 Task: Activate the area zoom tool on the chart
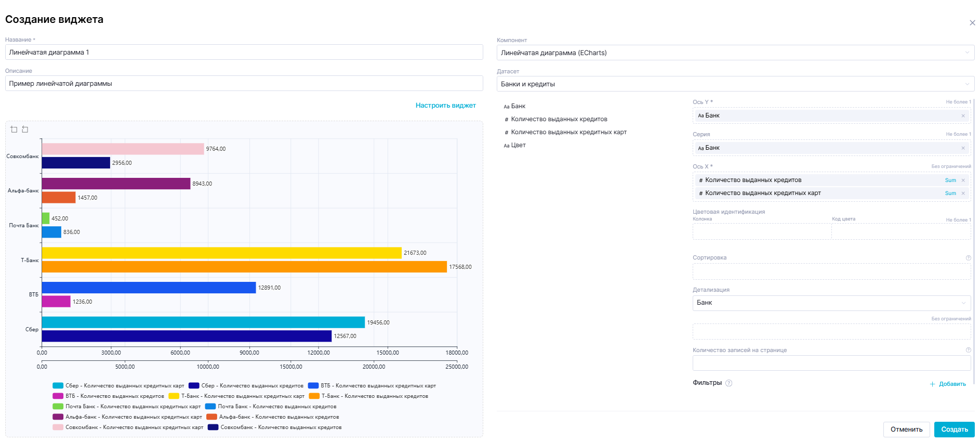coord(14,129)
